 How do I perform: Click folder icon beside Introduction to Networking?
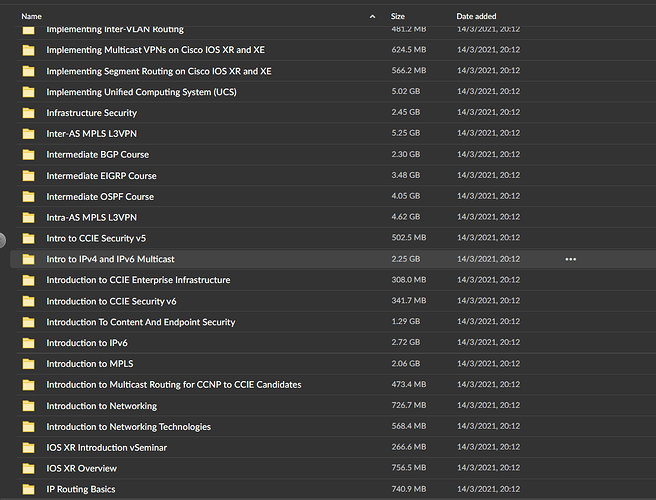28,406
